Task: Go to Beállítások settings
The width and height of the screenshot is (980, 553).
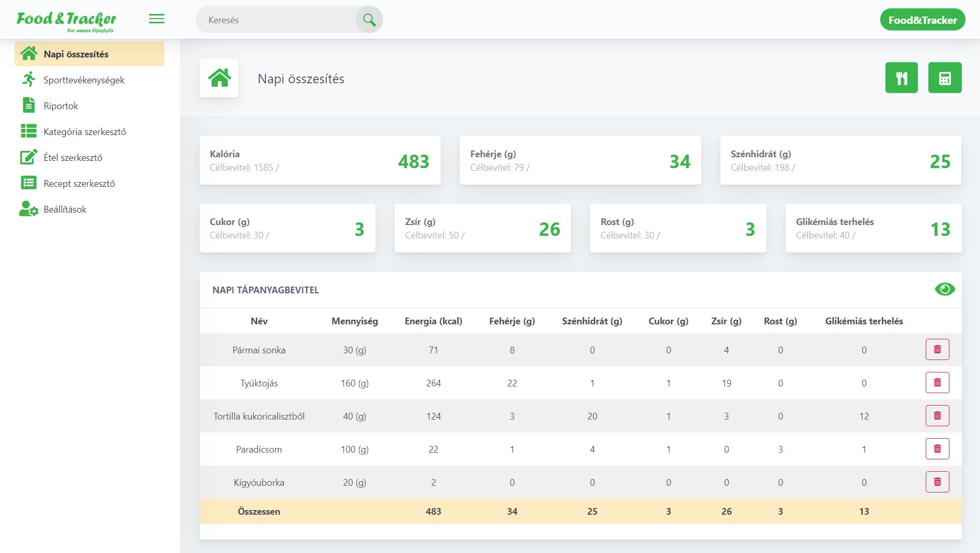Action: click(x=89, y=209)
